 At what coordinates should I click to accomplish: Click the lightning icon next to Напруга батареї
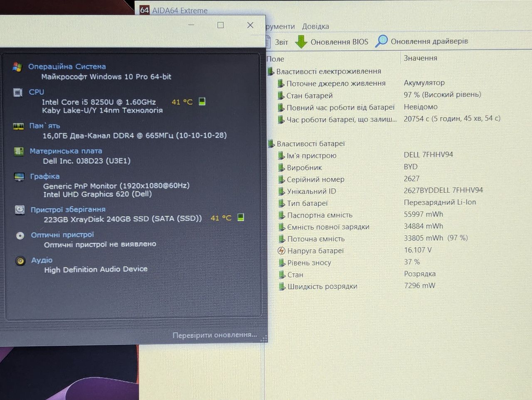coord(281,251)
